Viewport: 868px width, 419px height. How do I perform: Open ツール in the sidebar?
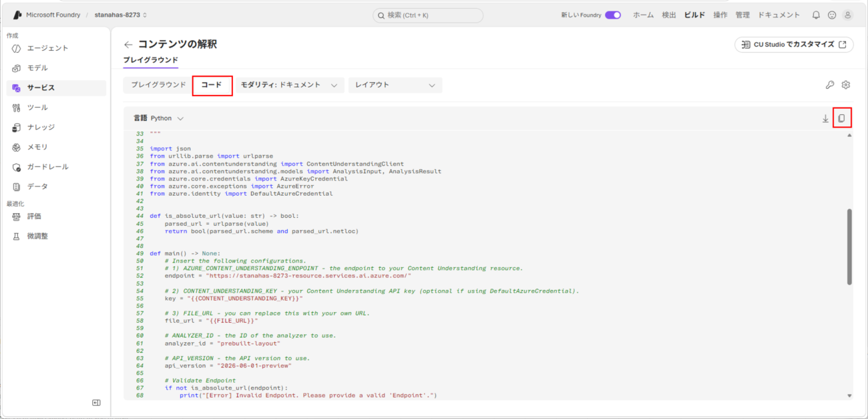click(56, 108)
